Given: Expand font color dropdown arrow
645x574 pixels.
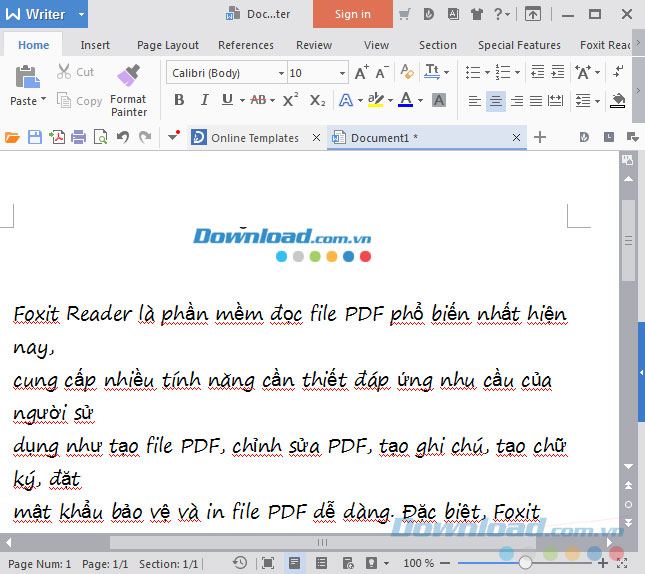Looking at the screenshot, I should point(420,100).
